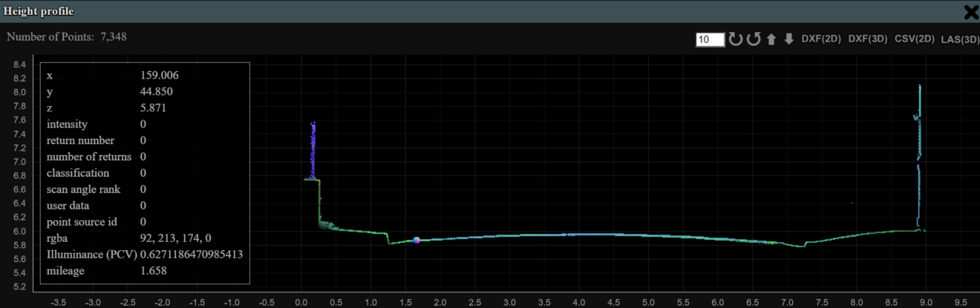Click the x coordinate value 159.006
The width and height of the screenshot is (980, 308).
coord(159,75)
